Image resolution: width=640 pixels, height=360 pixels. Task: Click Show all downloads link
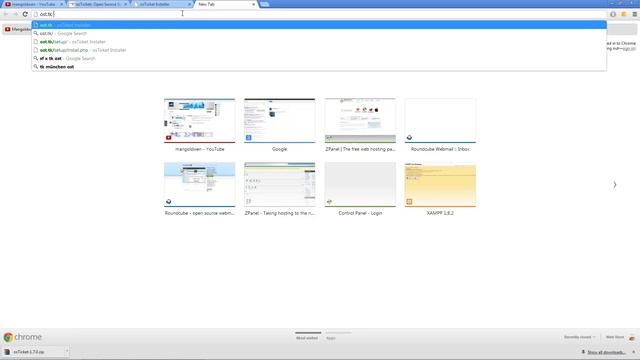click(607, 352)
